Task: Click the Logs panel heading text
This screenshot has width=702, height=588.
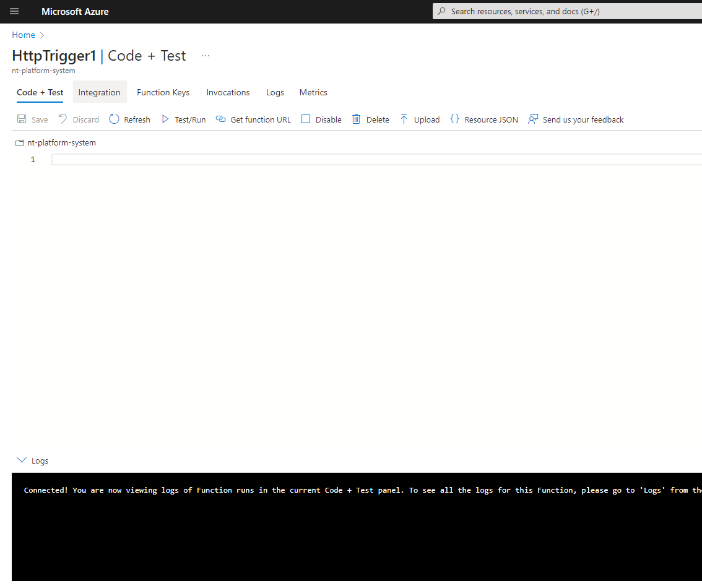Action: (40, 461)
